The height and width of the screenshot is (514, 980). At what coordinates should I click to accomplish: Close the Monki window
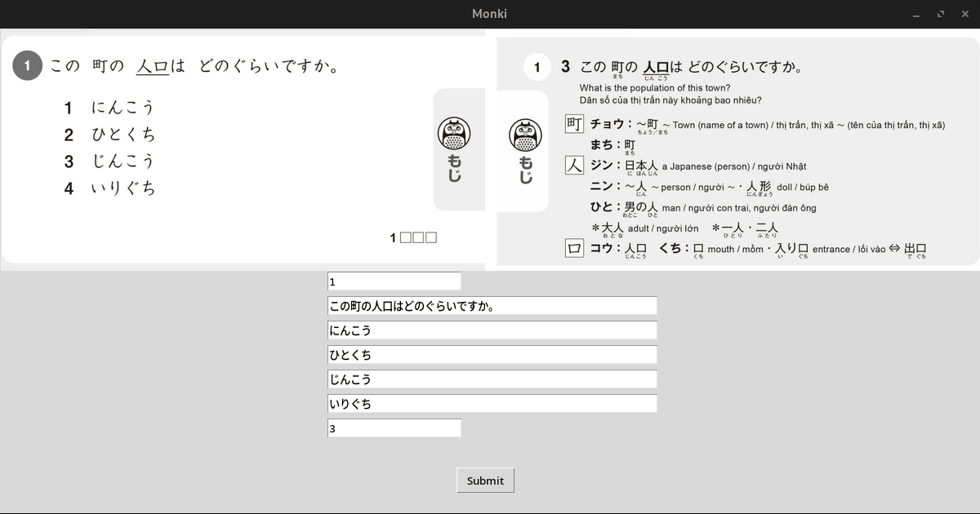click(x=964, y=14)
